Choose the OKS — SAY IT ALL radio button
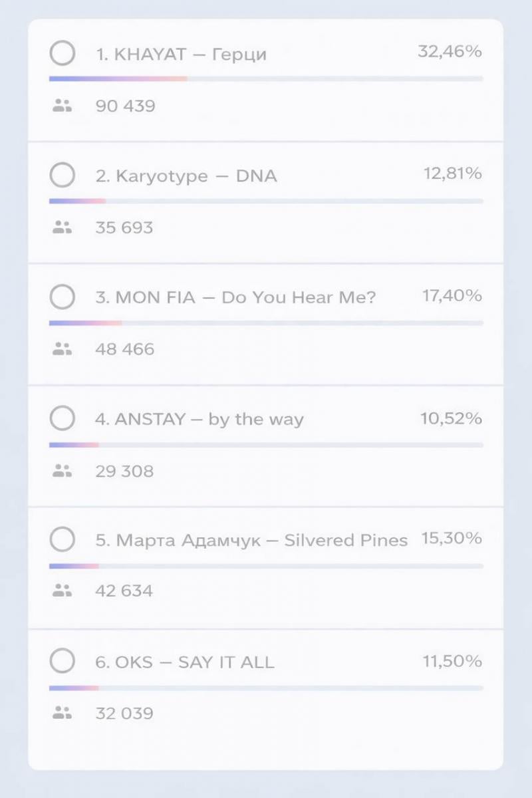 click(63, 662)
